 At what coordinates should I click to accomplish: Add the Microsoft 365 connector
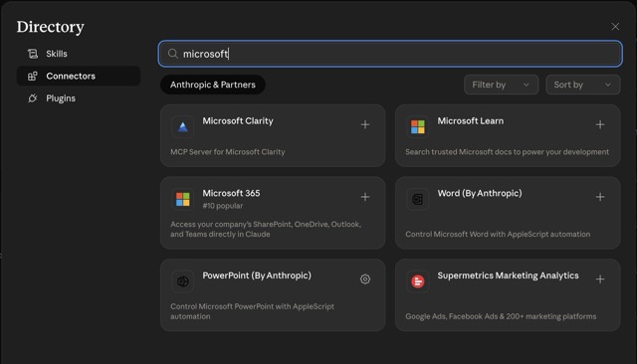pyautogui.click(x=365, y=197)
